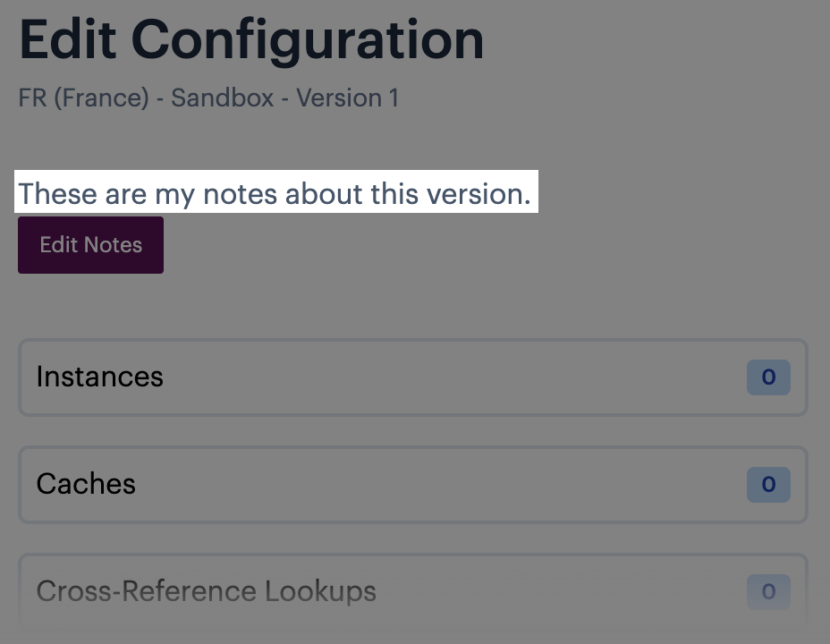Click the word Edit in the heading

tap(68, 40)
